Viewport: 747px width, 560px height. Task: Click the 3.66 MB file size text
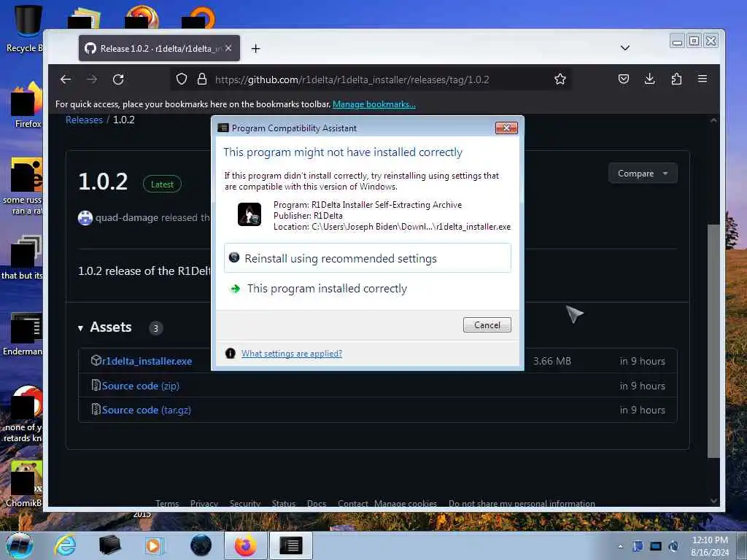[x=552, y=362]
